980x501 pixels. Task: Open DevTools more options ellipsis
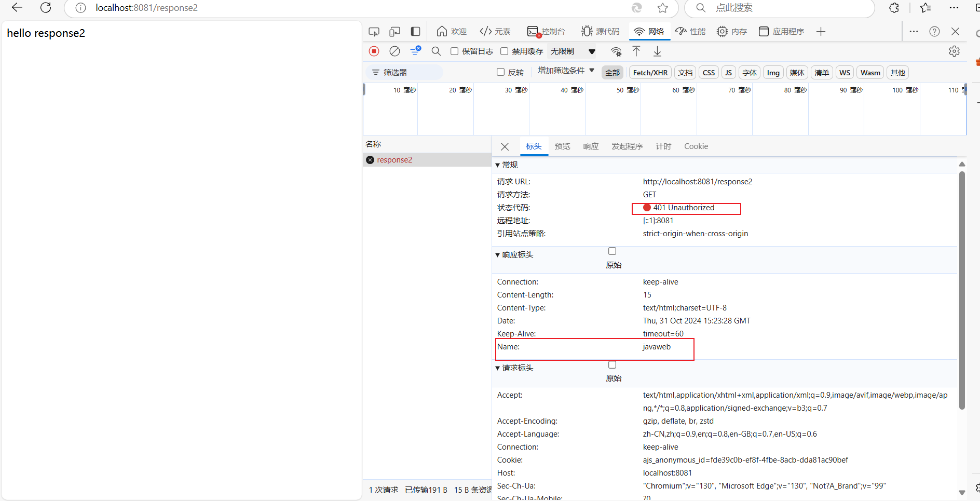coord(914,32)
